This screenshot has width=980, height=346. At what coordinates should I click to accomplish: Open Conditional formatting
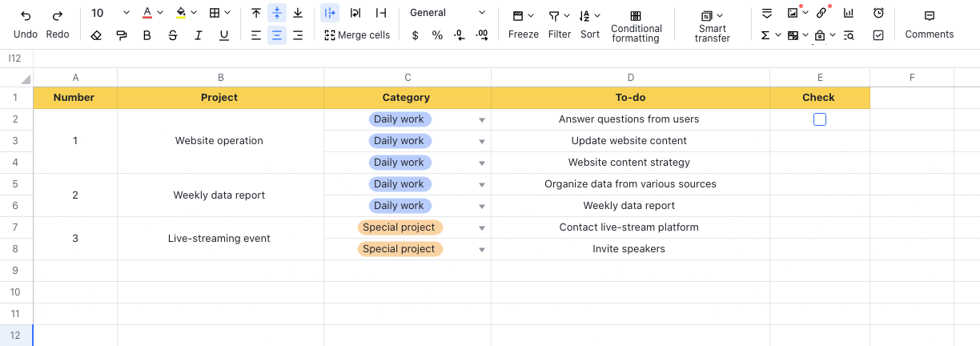tap(636, 25)
